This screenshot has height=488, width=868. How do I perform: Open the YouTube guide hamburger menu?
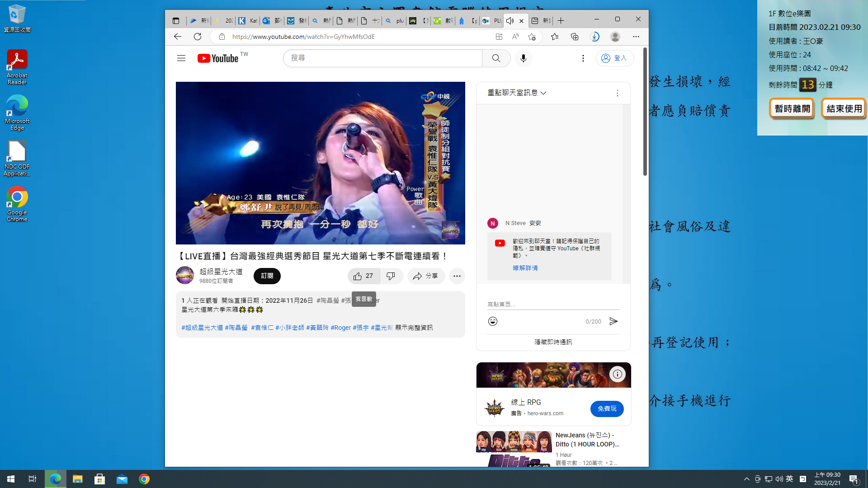(181, 58)
